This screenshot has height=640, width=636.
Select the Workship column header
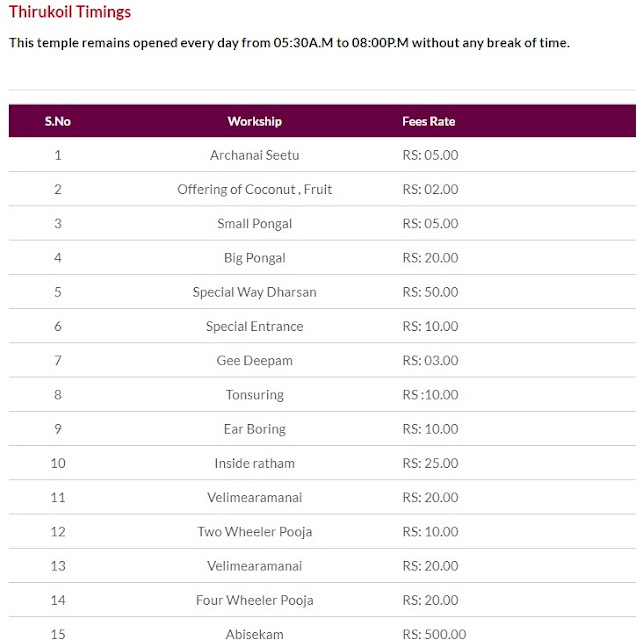click(x=255, y=121)
